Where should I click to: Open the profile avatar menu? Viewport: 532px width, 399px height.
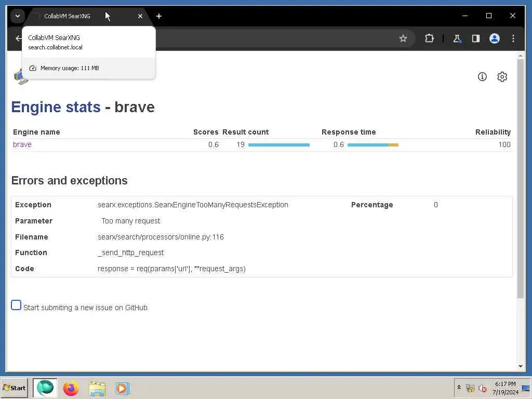click(495, 38)
